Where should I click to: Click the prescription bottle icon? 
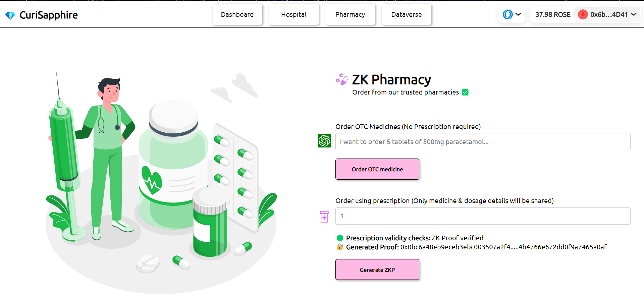click(x=324, y=217)
